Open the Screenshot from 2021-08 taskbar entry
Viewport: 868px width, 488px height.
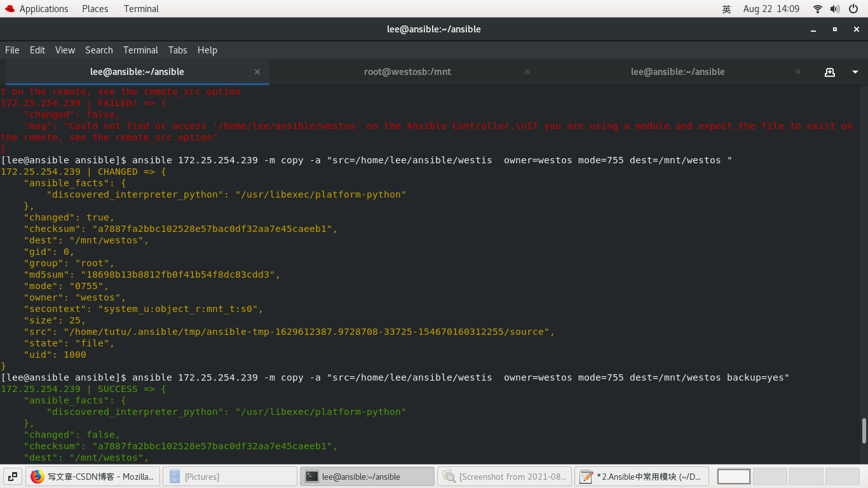click(505, 476)
